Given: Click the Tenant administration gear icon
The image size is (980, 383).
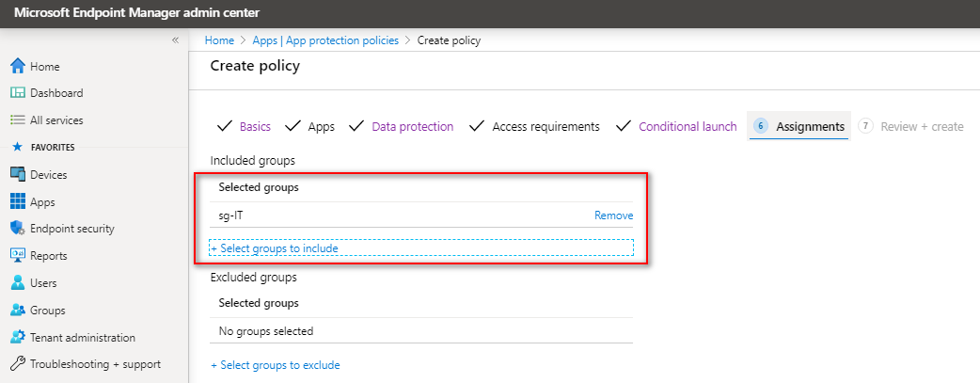Looking at the screenshot, I should [x=18, y=337].
